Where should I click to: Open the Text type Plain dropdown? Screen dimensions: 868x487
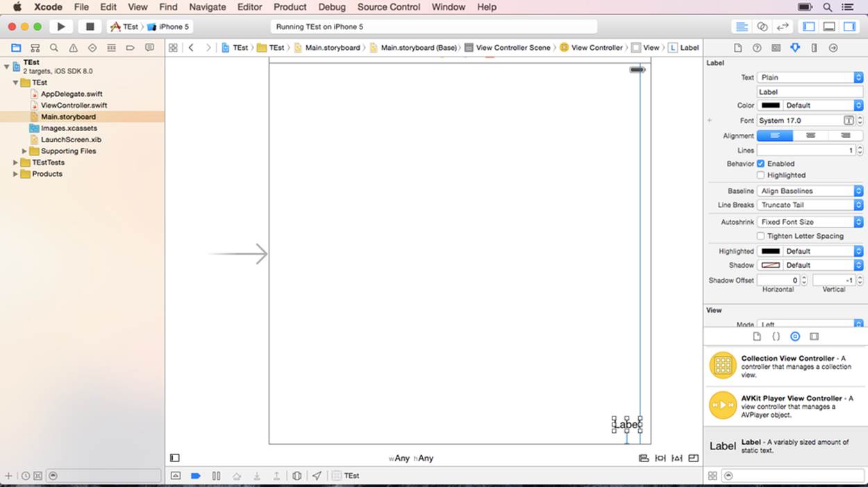point(810,78)
